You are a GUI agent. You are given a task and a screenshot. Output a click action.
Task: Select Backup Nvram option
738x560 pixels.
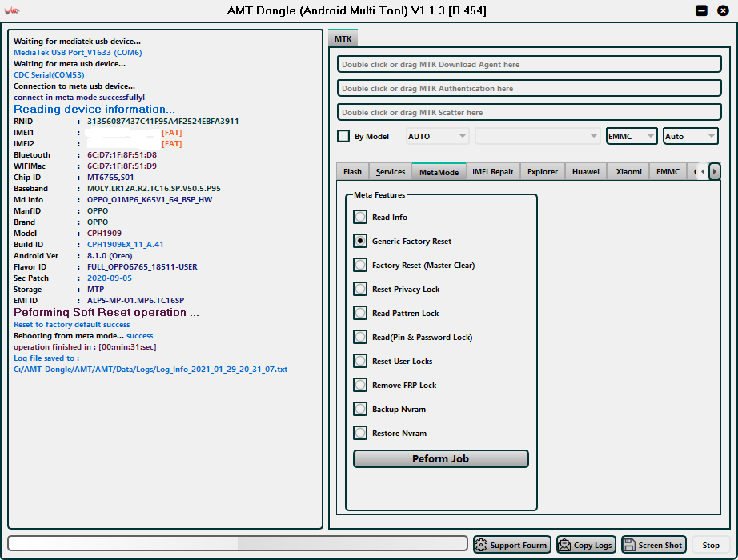pyautogui.click(x=360, y=409)
